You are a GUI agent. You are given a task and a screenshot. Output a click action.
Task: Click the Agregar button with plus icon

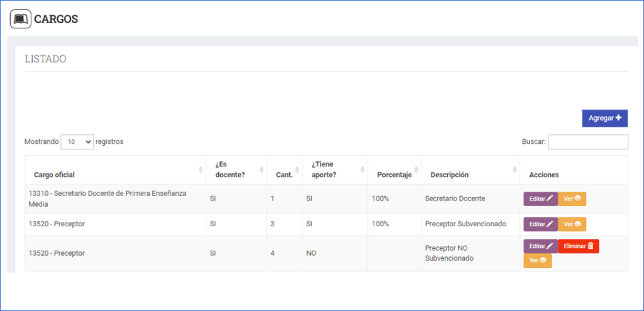604,118
